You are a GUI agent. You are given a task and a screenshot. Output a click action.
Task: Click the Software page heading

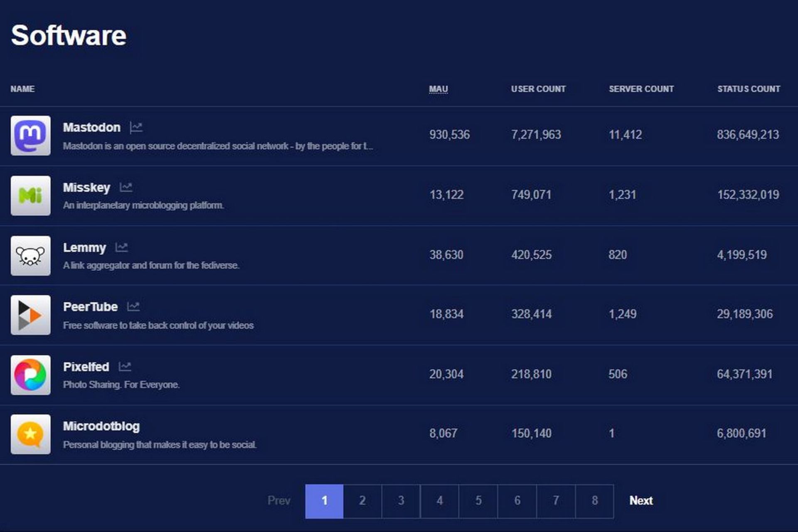[69, 35]
